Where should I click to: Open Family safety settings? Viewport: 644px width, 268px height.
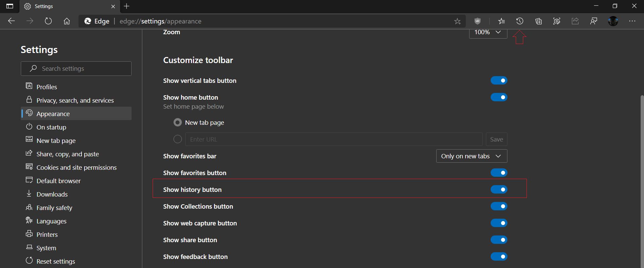(x=76, y=208)
